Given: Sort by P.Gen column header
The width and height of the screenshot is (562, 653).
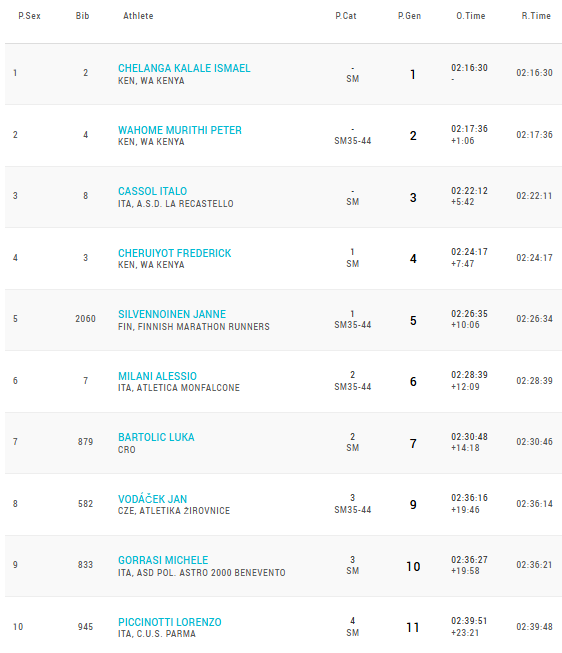Looking at the screenshot, I should [409, 16].
